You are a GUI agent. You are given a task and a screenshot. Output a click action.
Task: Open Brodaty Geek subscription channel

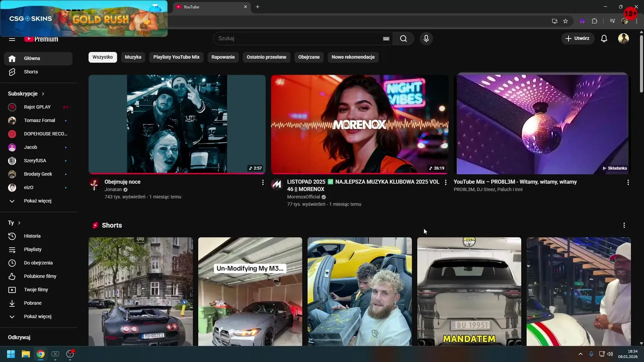38,174
